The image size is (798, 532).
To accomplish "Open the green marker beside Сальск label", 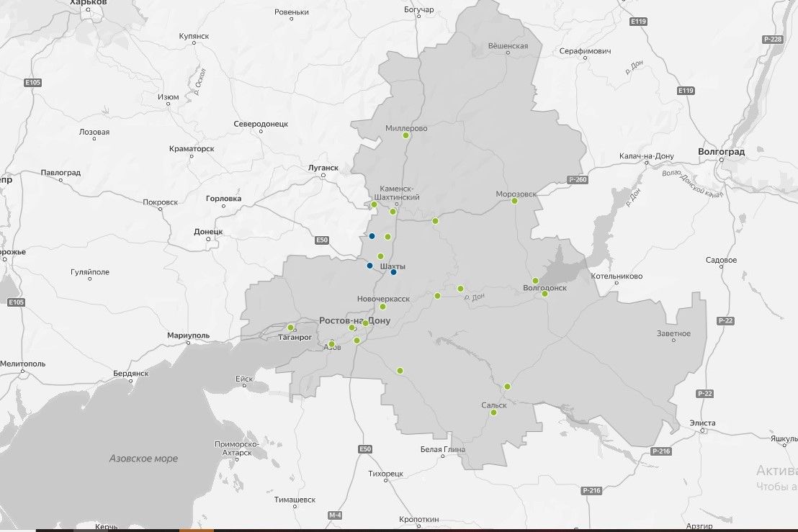I will tap(493, 412).
